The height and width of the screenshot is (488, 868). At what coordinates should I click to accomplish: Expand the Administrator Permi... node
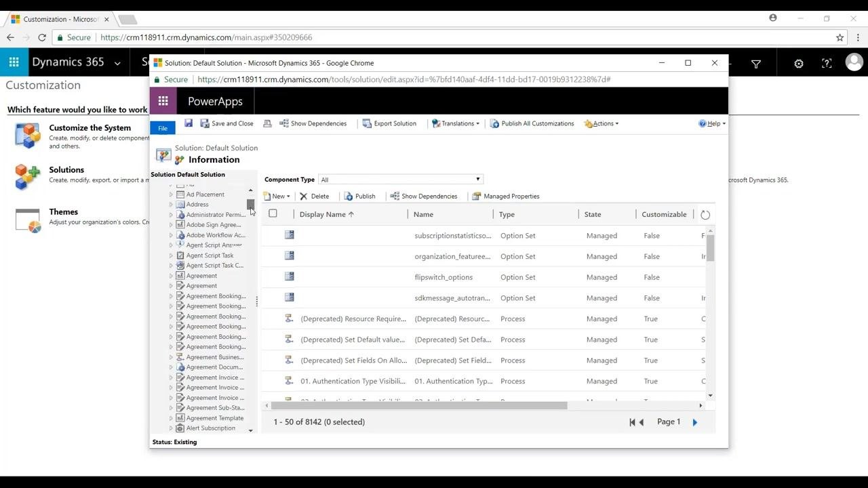coord(171,215)
